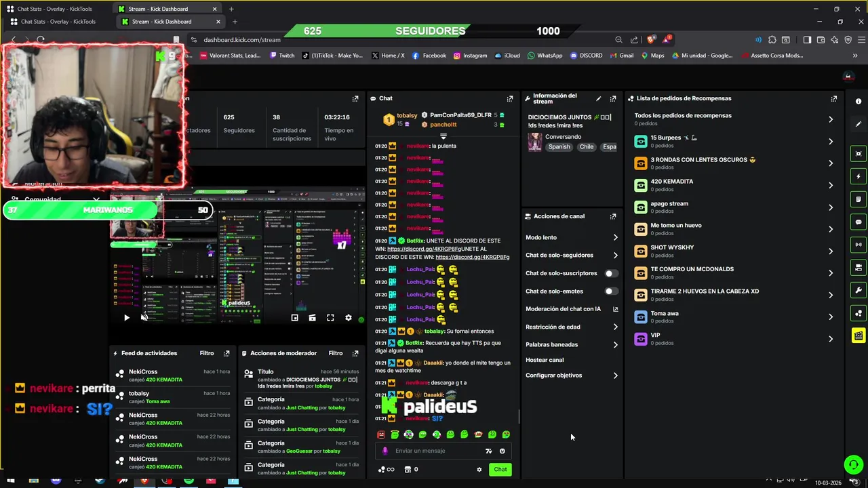868x488 pixels.
Task: Open the green support chat bubble
Action: click(x=853, y=464)
